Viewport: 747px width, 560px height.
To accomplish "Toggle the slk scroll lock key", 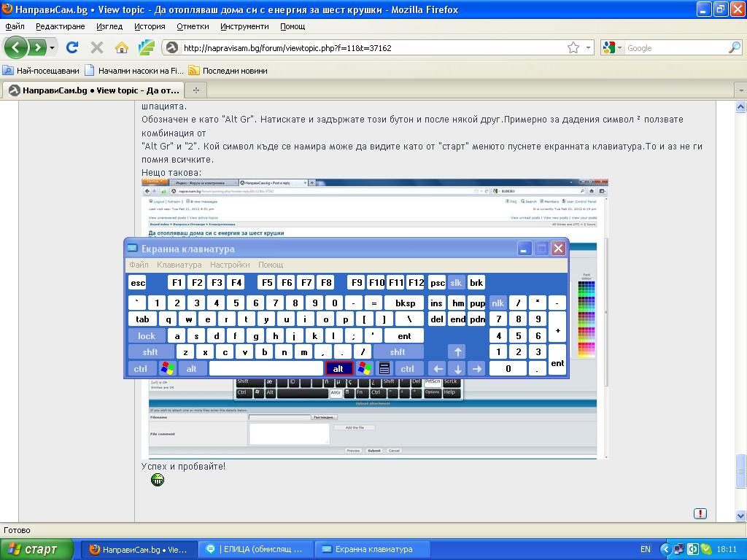I will click(456, 282).
